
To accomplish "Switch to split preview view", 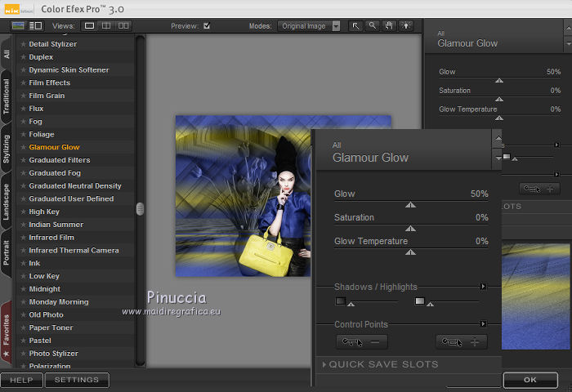I will tap(106, 26).
